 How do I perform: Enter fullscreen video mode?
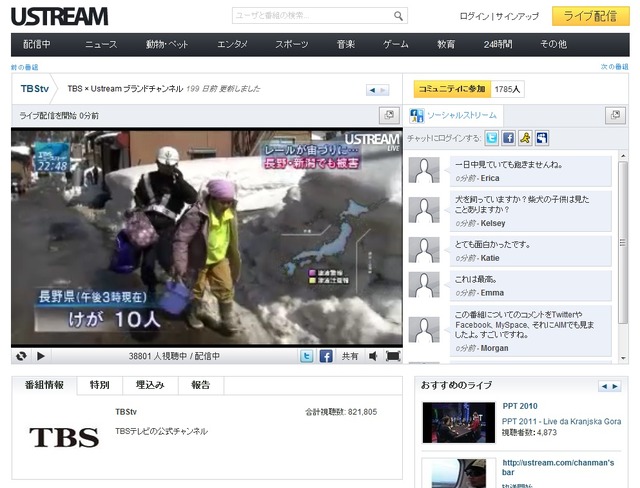393,356
